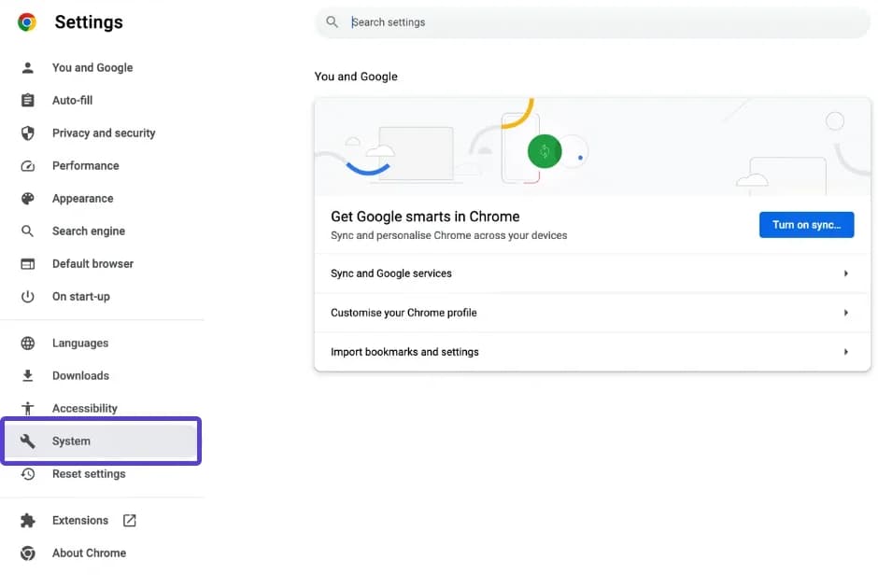Select the Accessibility icon in the sidebar
This screenshot has width=878, height=588.
[x=27, y=408]
